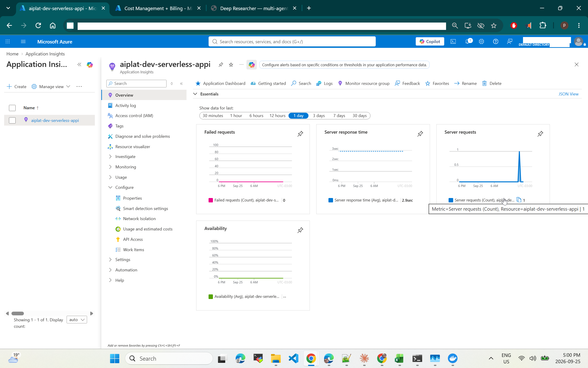
Task: Check the aiplat-dev-serverless-appi row checkbox
Action: click(x=12, y=120)
